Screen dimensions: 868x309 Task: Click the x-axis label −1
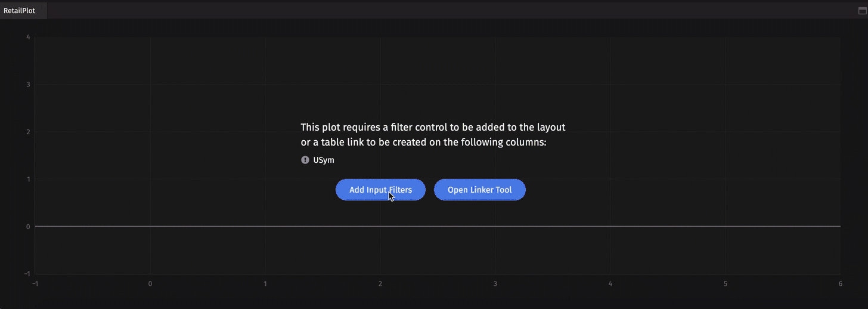[x=35, y=284]
